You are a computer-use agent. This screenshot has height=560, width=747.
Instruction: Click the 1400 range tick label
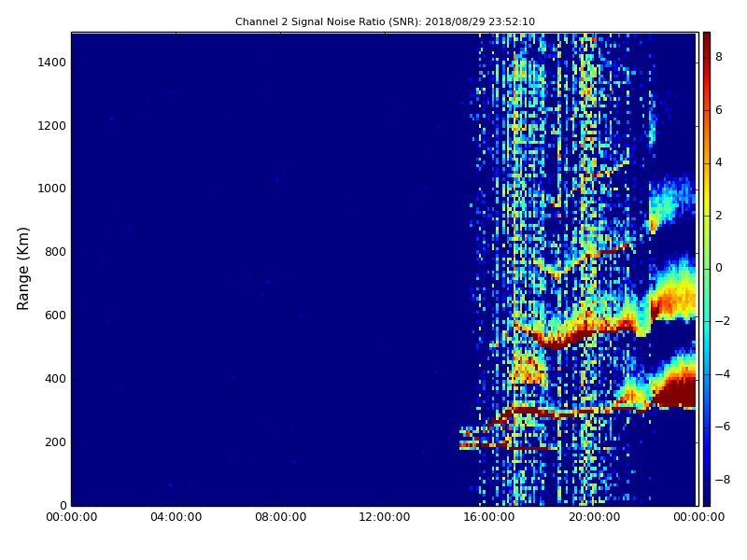52,63
